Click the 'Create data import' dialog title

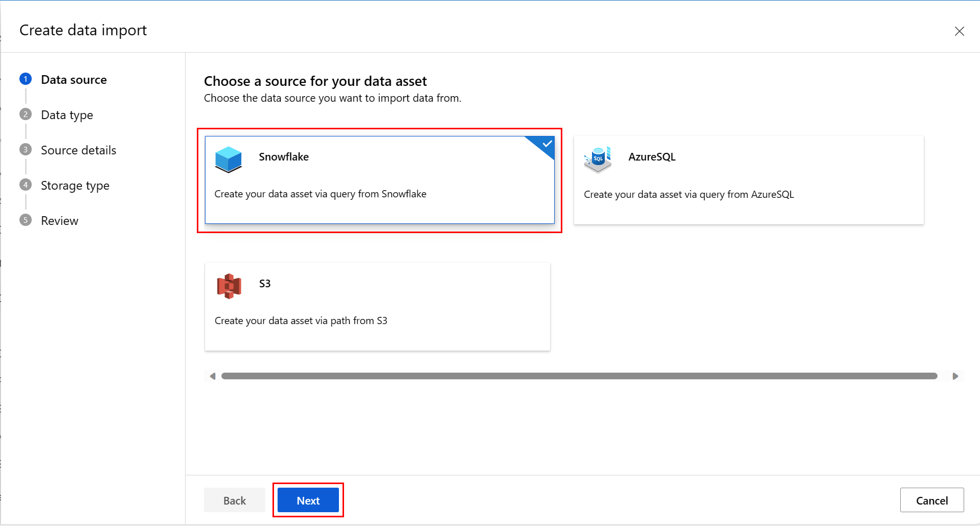[83, 31]
